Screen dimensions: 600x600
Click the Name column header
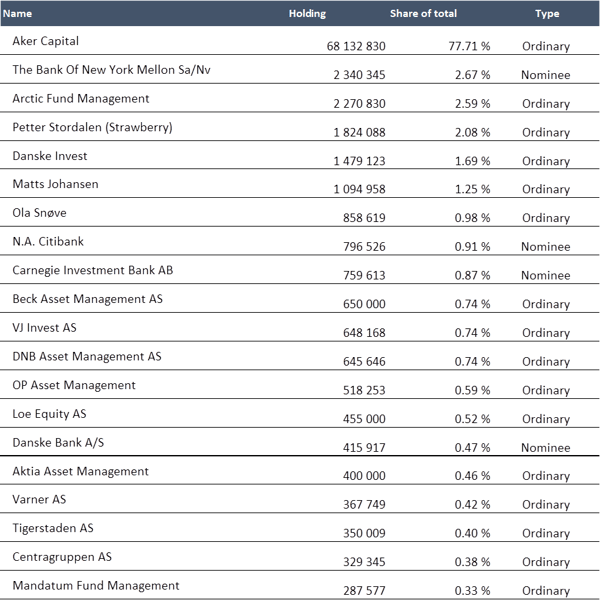(17, 13)
